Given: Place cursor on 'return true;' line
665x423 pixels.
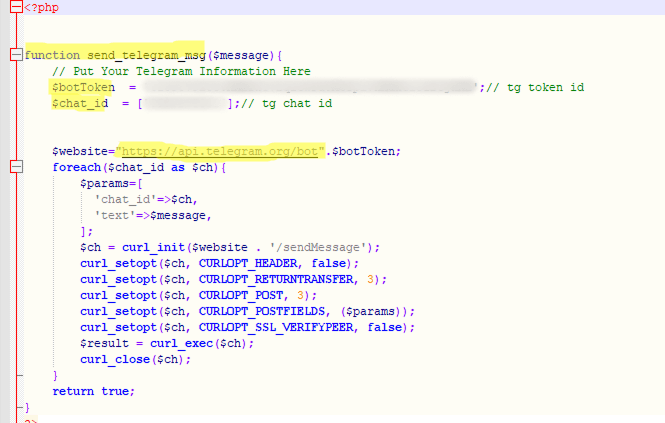Looking at the screenshot, I should pos(92,391).
